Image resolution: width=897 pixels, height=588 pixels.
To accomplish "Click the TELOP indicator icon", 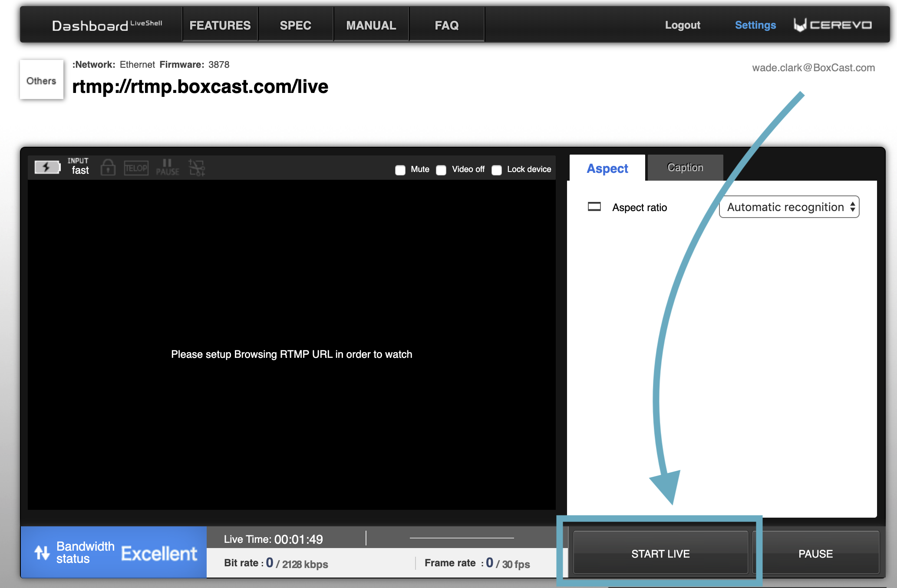I will pyautogui.click(x=136, y=168).
